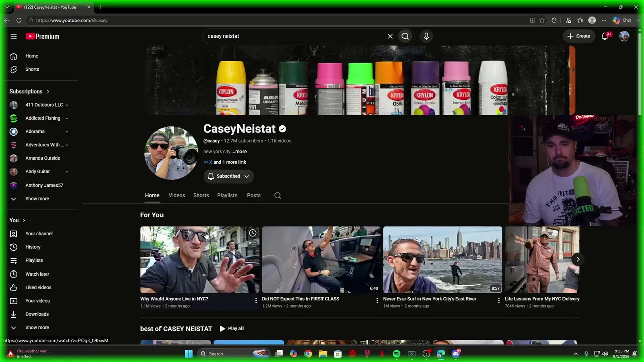
Task: Open the browser profile icon
Action: pyautogui.click(x=592, y=20)
